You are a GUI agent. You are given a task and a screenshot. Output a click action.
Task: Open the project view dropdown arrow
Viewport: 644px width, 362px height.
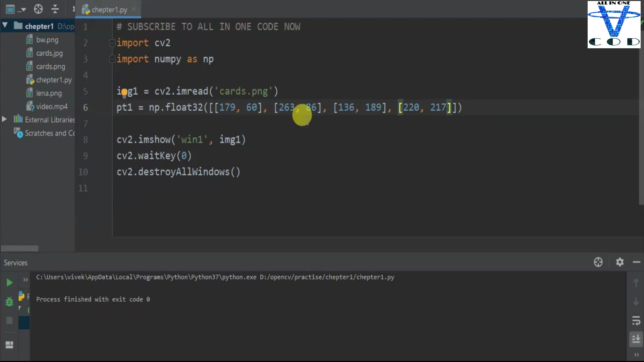click(x=23, y=10)
